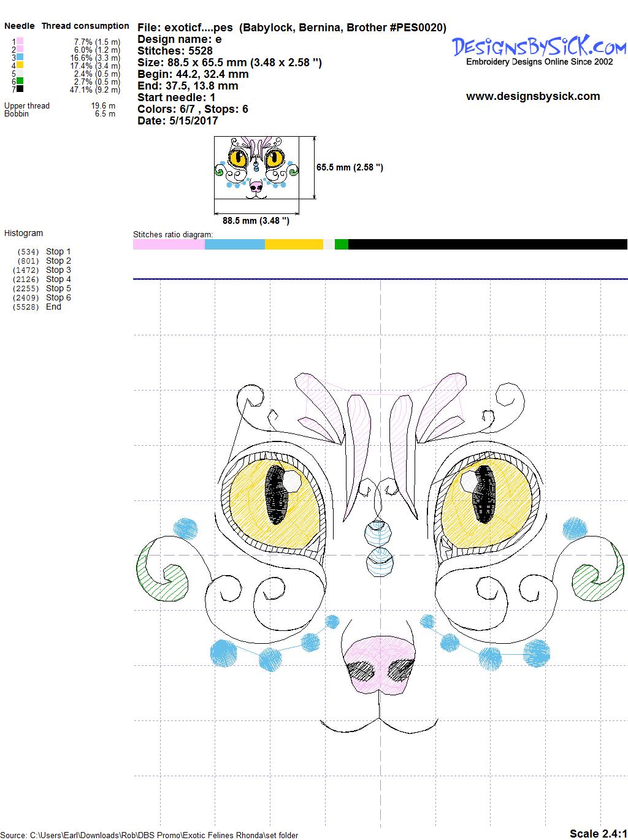This screenshot has height=840, width=628.
Task: Click the black segment of stitches ratio bar
Action: click(x=488, y=245)
